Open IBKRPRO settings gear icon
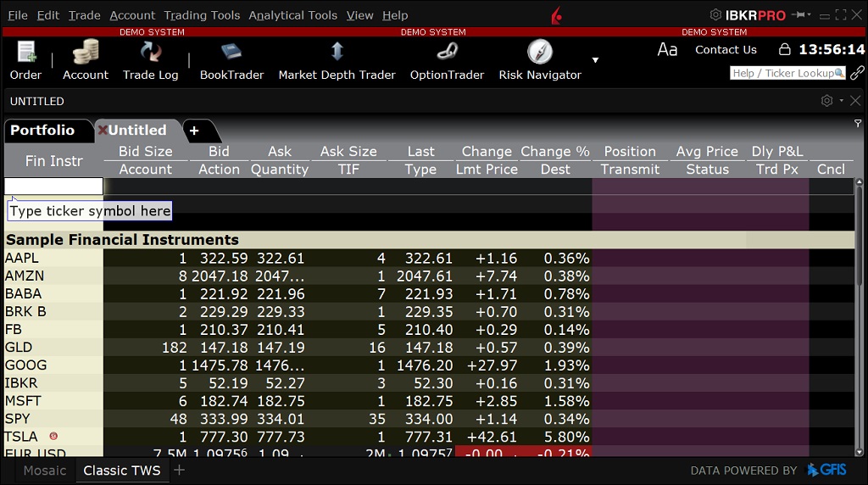 (715, 15)
